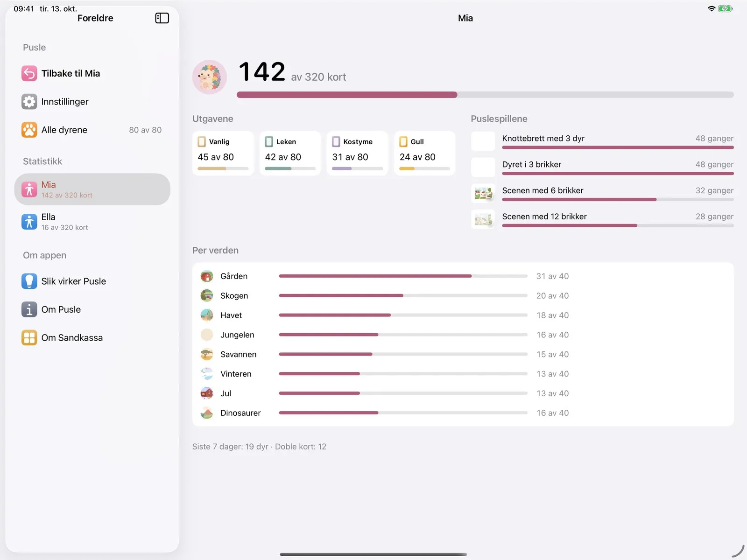Click the pink Tilbake til Mia arrow icon
This screenshot has height=560, width=747.
point(29,73)
